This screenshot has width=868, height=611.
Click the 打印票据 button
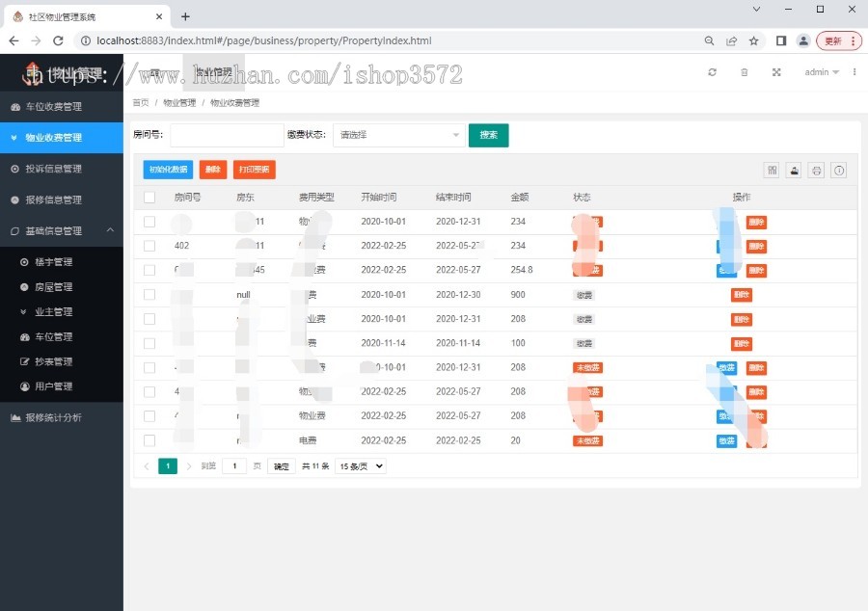(x=254, y=170)
